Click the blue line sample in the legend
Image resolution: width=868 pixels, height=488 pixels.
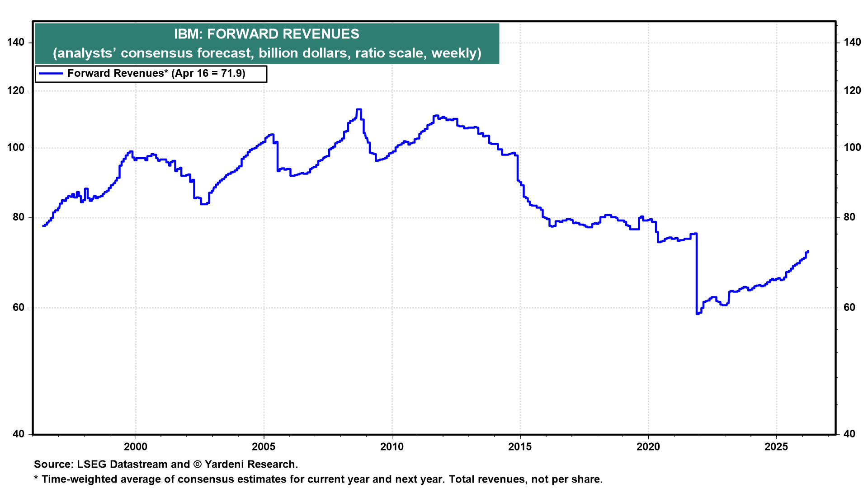point(51,74)
